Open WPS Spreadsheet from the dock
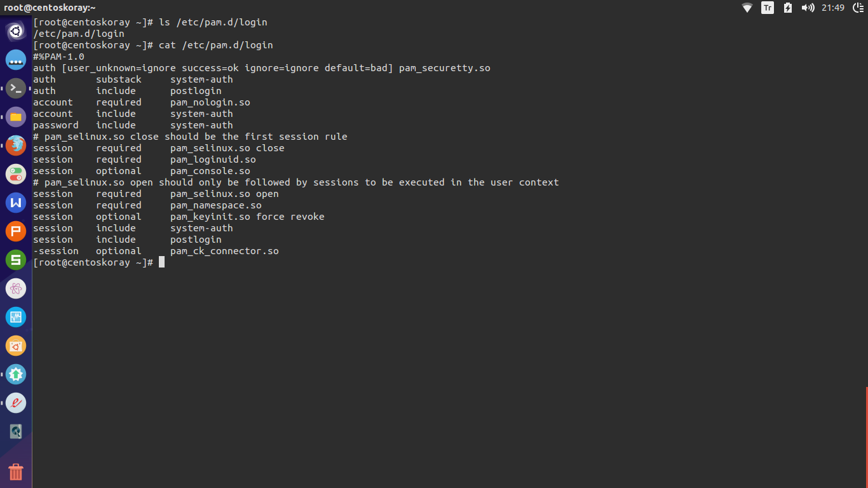 [16, 260]
